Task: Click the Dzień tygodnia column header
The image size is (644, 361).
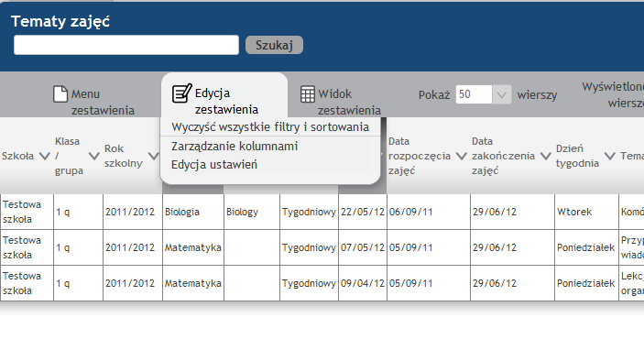Action: click(x=577, y=156)
